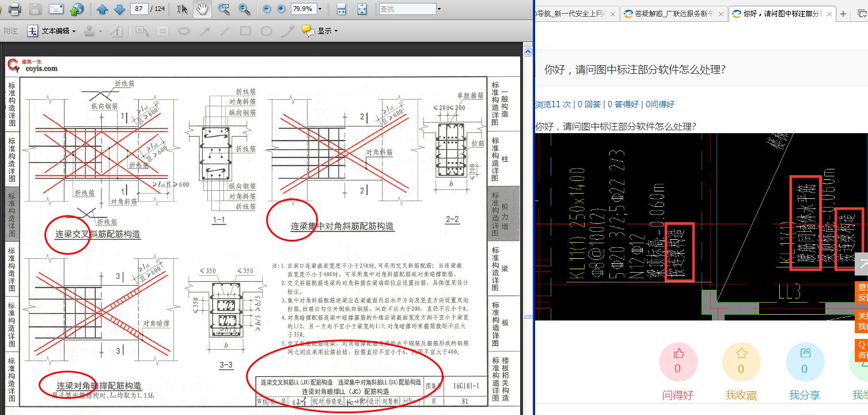This screenshot has width=868, height=415.
Task: Click the 16G101-1 atlas number cell
Action: tap(466, 386)
